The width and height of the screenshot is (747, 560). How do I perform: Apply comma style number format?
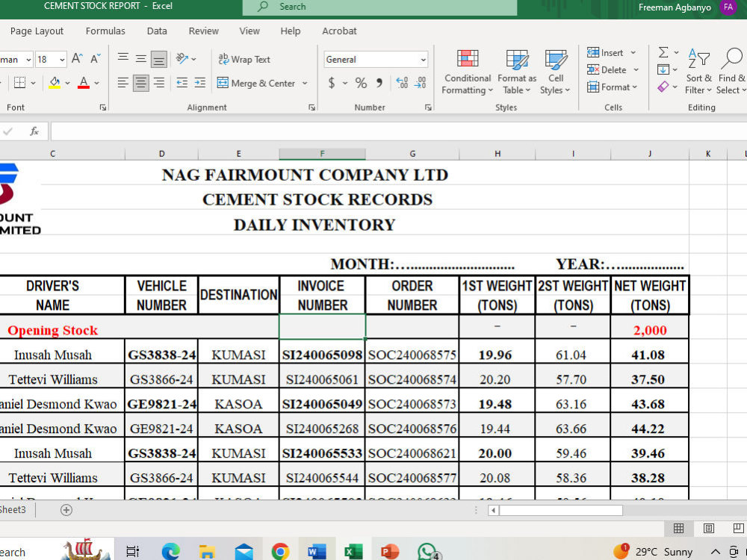click(x=379, y=83)
